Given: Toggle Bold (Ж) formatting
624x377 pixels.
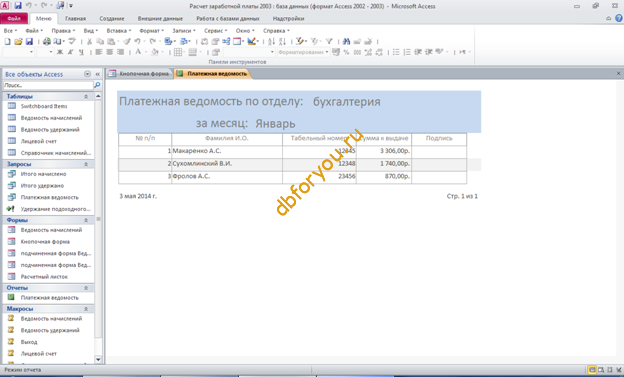Looking at the screenshot, I should coord(60,52).
